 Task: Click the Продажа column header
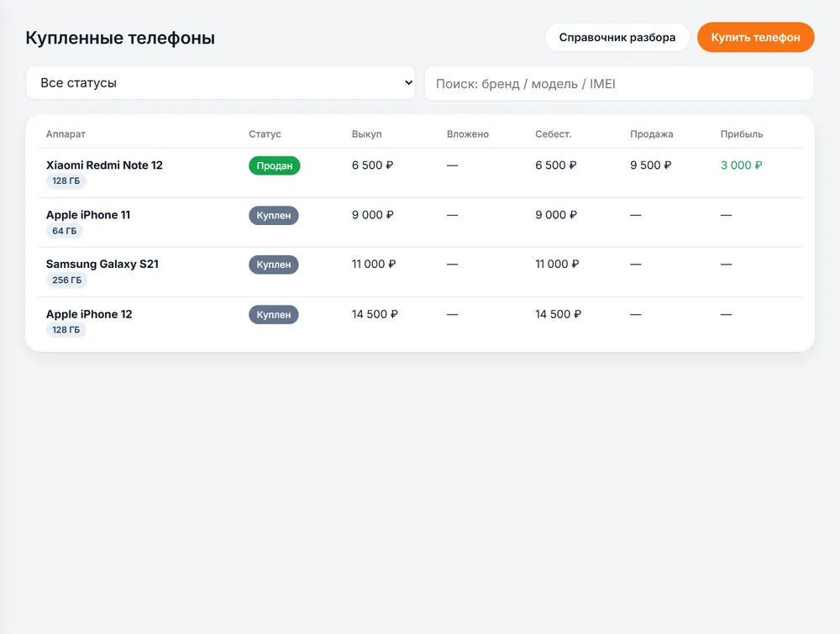652,134
